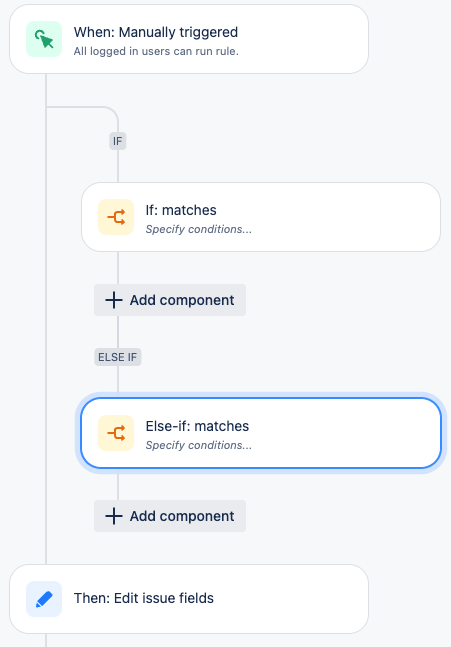Open the Then: Edit issue fields action
The image size is (451, 647).
click(x=189, y=599)
